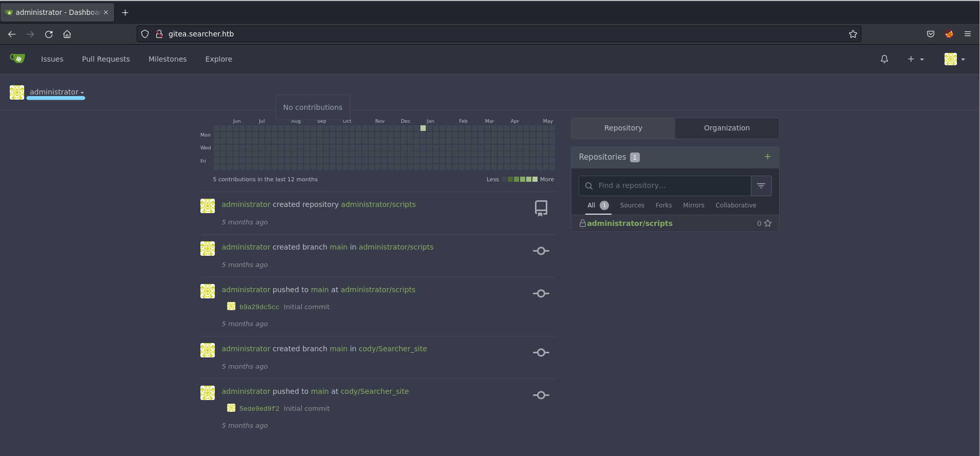Select the All repositories filter

point(598,205)
